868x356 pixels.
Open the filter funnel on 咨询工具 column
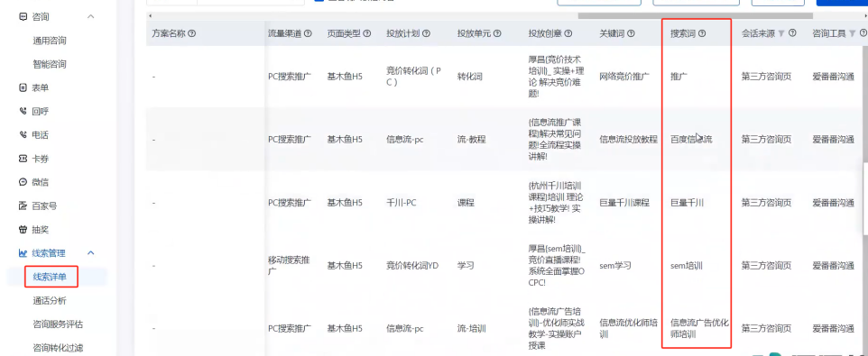852,33
